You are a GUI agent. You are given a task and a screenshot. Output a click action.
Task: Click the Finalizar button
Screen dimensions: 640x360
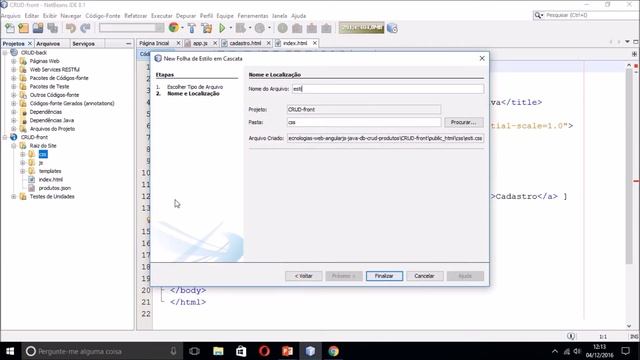(384, 276)
